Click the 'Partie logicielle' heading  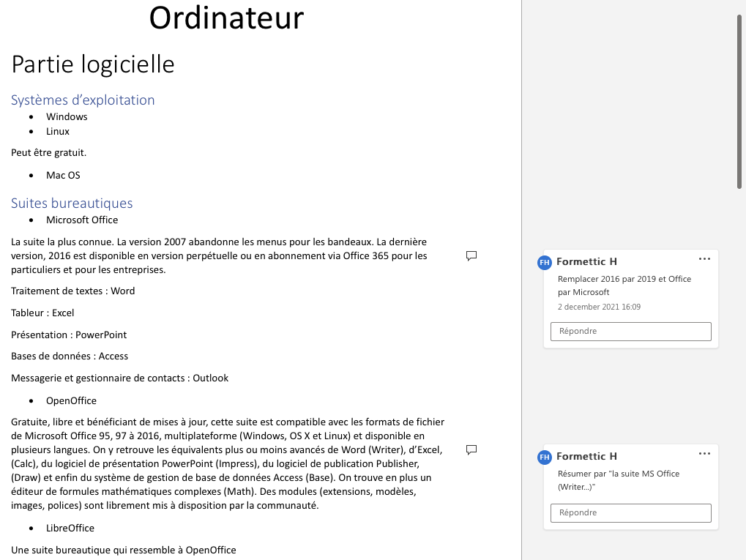coord(93,64)
